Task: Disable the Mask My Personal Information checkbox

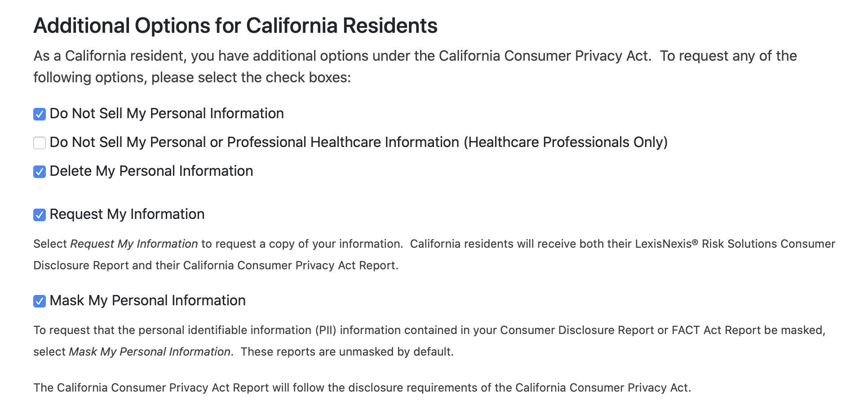Action: tap(40, 301)
